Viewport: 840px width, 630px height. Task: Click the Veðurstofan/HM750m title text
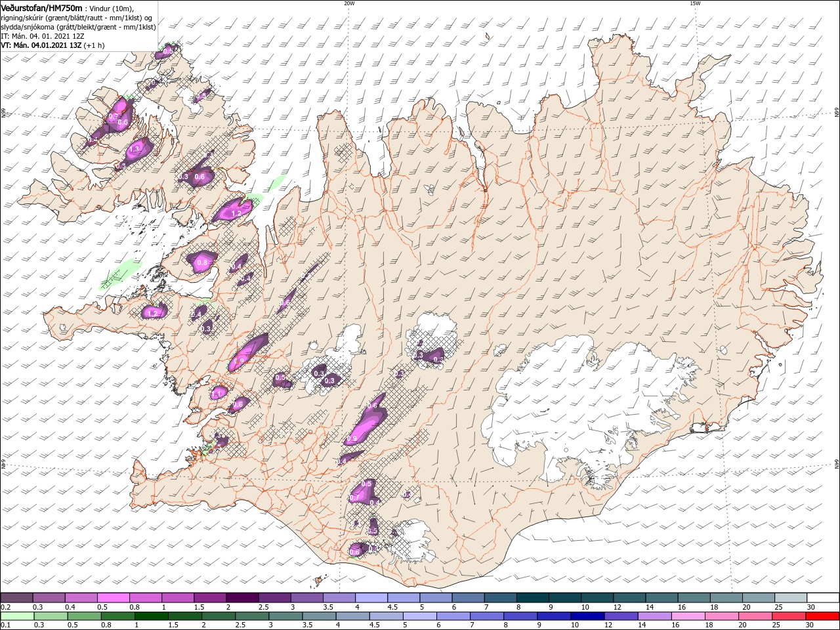click(x=42, y=7)
